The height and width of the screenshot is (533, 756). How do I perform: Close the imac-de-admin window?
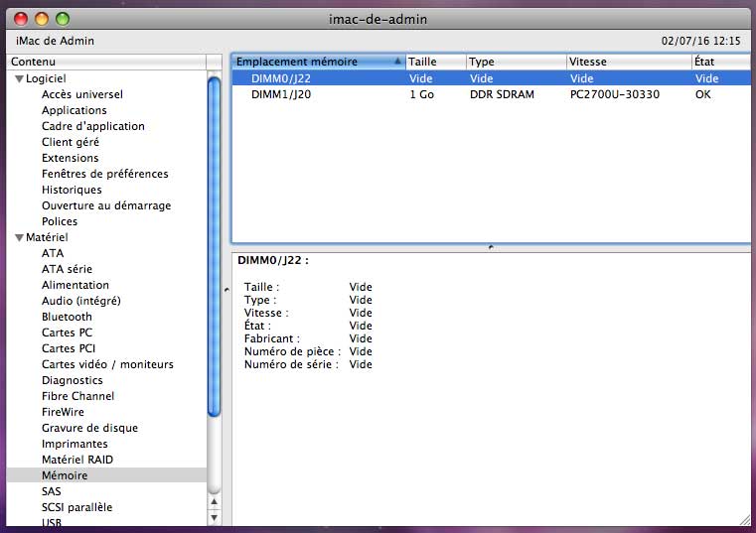pos(21,19)
